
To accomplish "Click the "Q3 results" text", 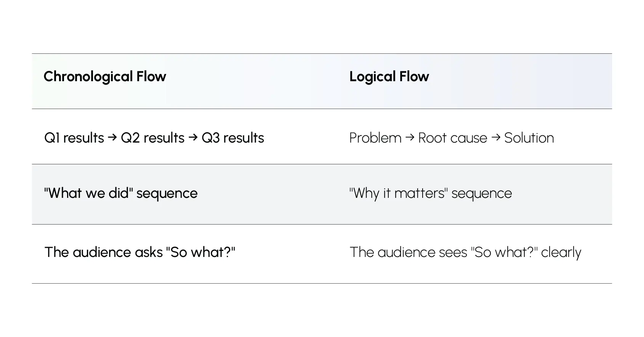I will (233, 138).
